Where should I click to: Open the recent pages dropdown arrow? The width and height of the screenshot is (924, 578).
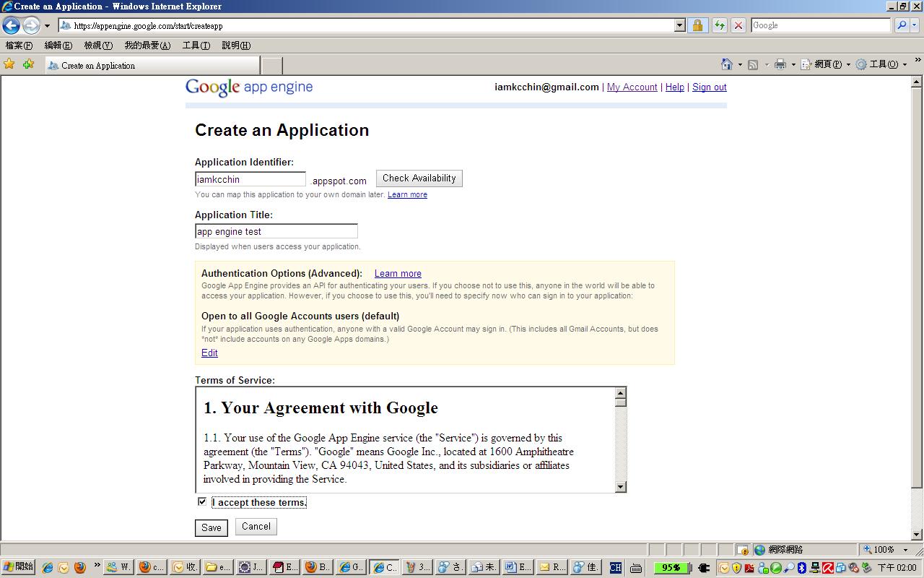coord(47,25)
